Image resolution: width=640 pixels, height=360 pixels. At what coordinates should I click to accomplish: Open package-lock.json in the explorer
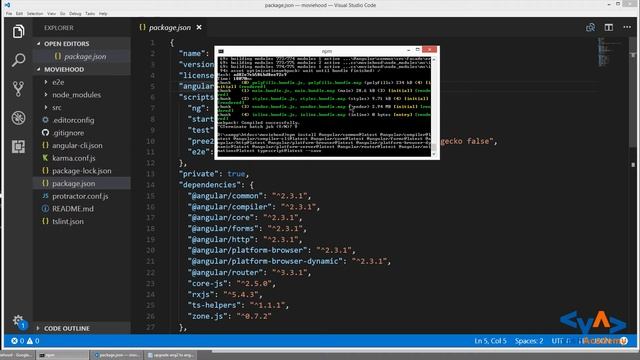click(82, 171)
